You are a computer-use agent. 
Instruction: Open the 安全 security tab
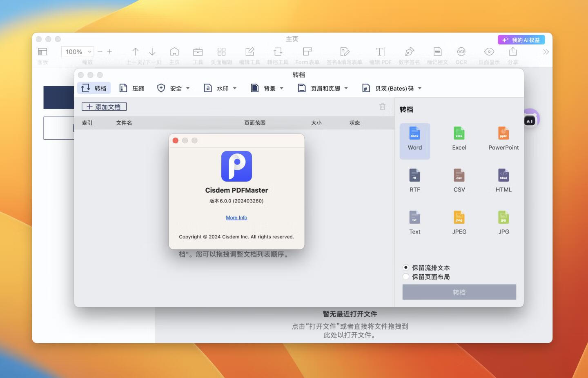click(169, 88)
